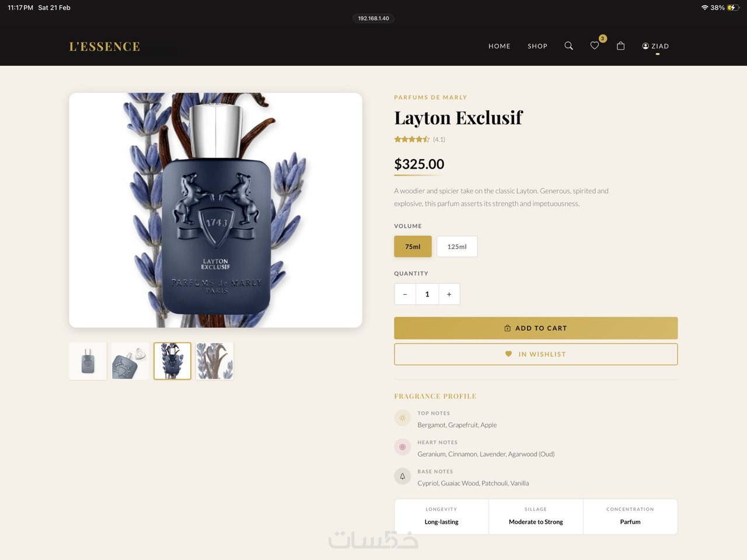This screenshot has height=560, width=747.
Task: Open the ZIAD user account menu
Action: 655,46
